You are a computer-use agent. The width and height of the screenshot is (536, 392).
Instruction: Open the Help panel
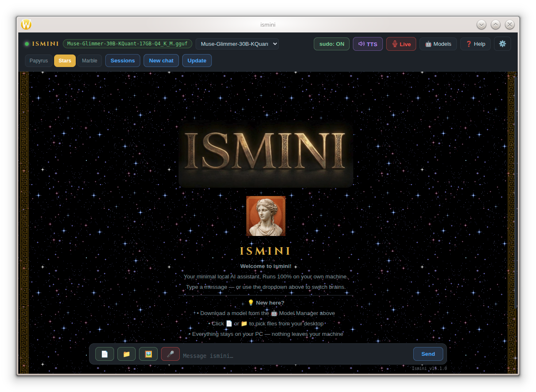[475, 44]
